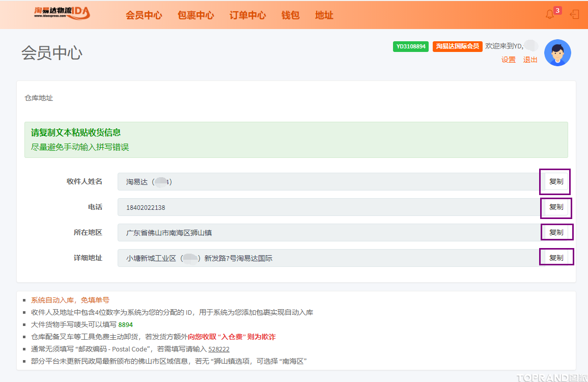
Task: Click the red 入仓费 fraud warning text
Action: [232, 337]
